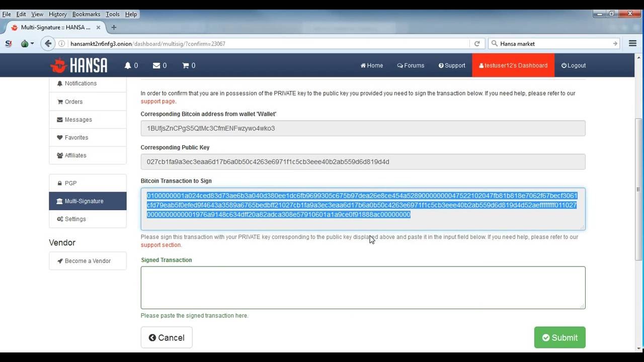644x362 pixels.
Task: Open Favorites in sidebar
Action: click(88, 137)
